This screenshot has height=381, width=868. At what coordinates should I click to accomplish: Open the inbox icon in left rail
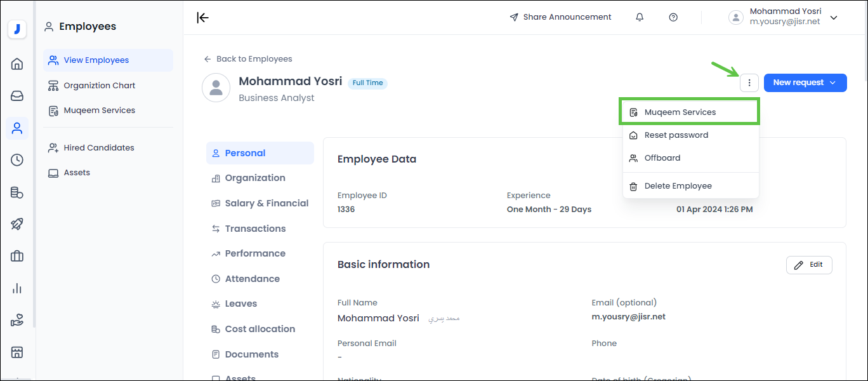(x=17, y=96)
